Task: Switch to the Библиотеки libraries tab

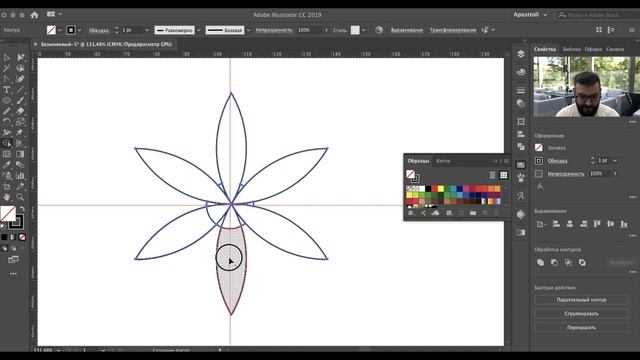Action: click(x=571, y=49)
